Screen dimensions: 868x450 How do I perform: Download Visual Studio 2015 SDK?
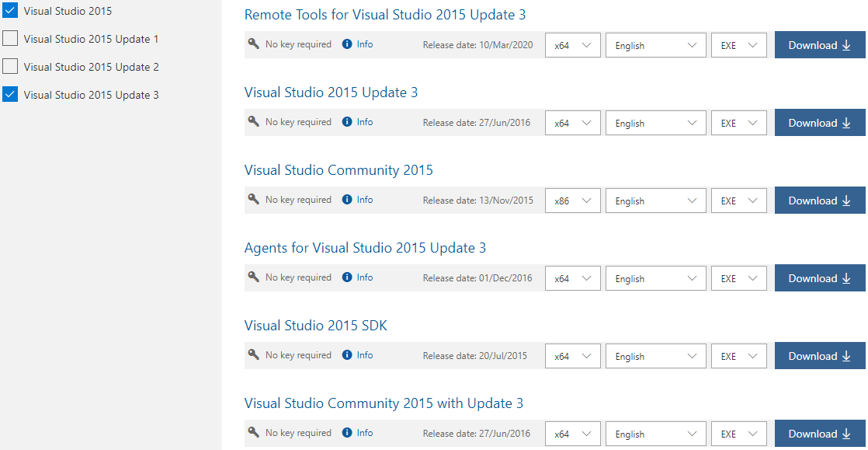(820, 355)
